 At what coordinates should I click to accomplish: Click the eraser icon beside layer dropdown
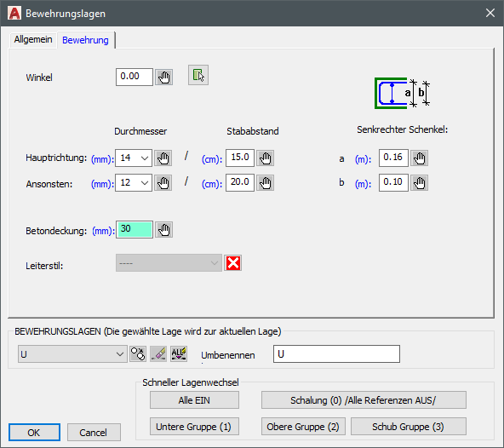tap(158, 354)
